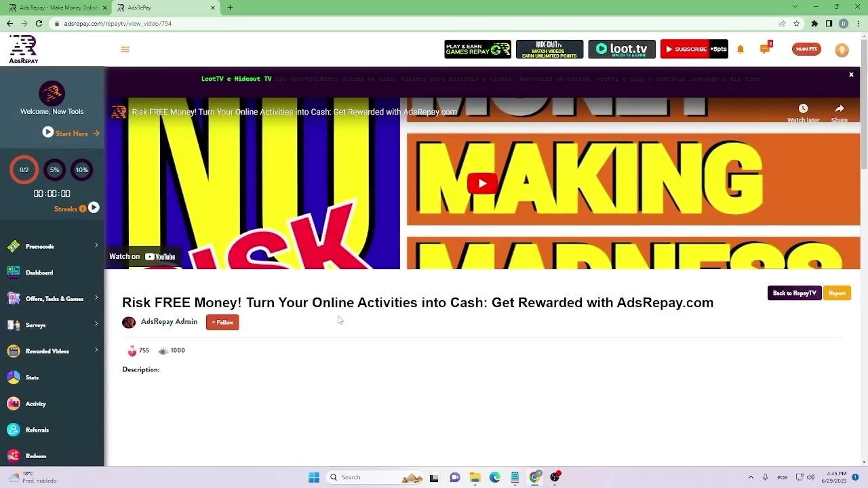Play the YouTube video

click(482, 183)
